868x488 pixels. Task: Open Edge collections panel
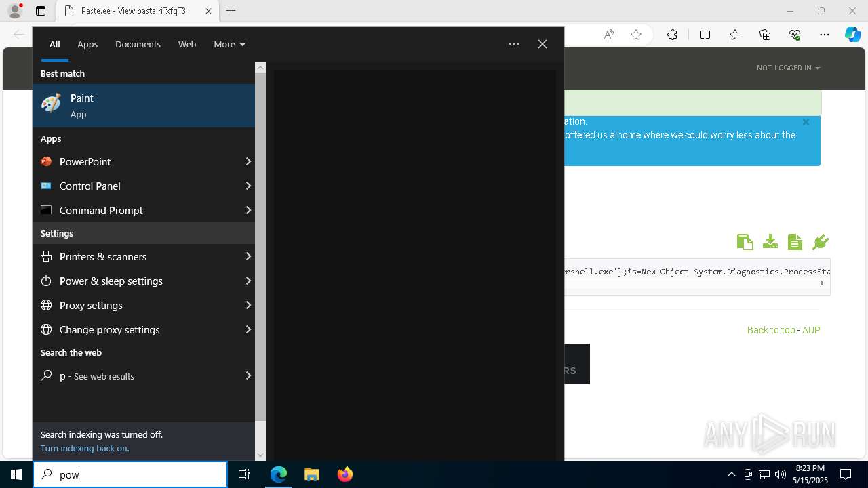tap(765, 35)
